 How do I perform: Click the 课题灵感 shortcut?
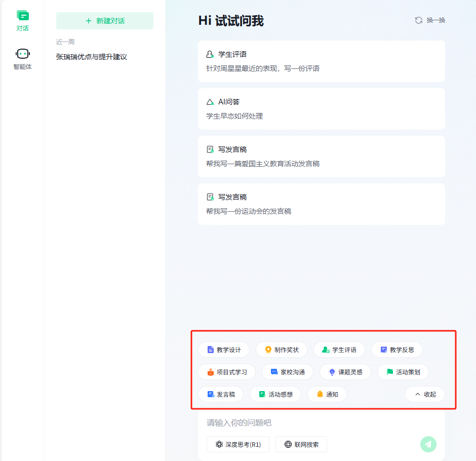pos(344,372)
